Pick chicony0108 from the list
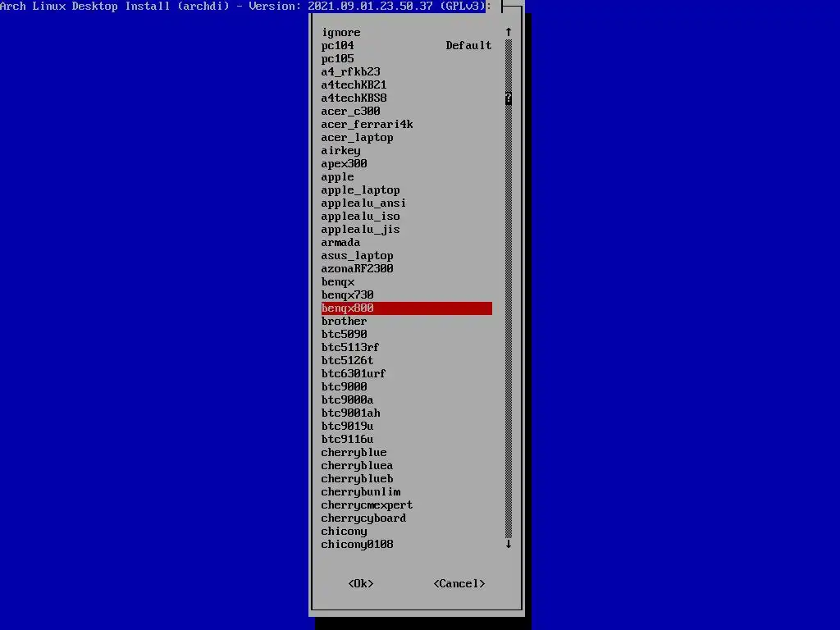Screen dimensions: 840x630 tap(407, 545)
